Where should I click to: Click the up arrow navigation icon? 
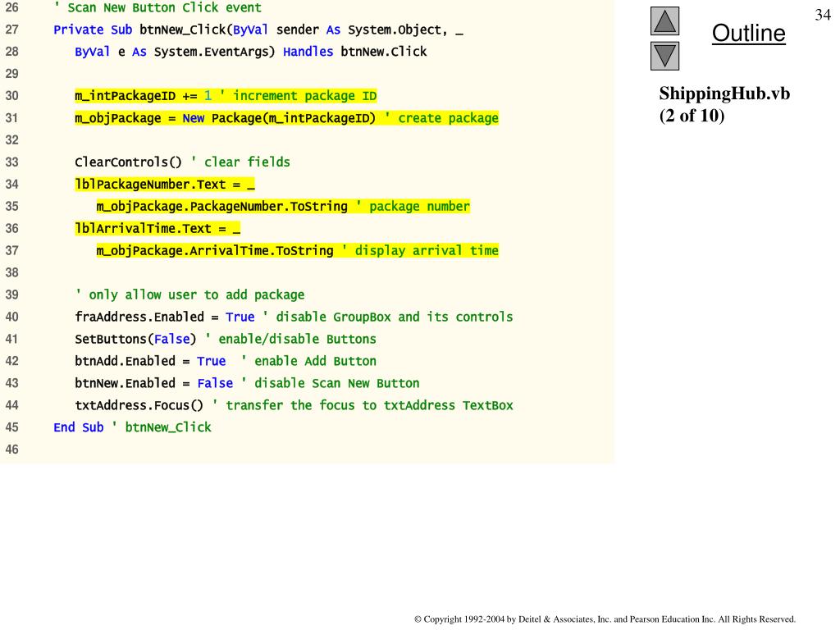tap(664, 21)
